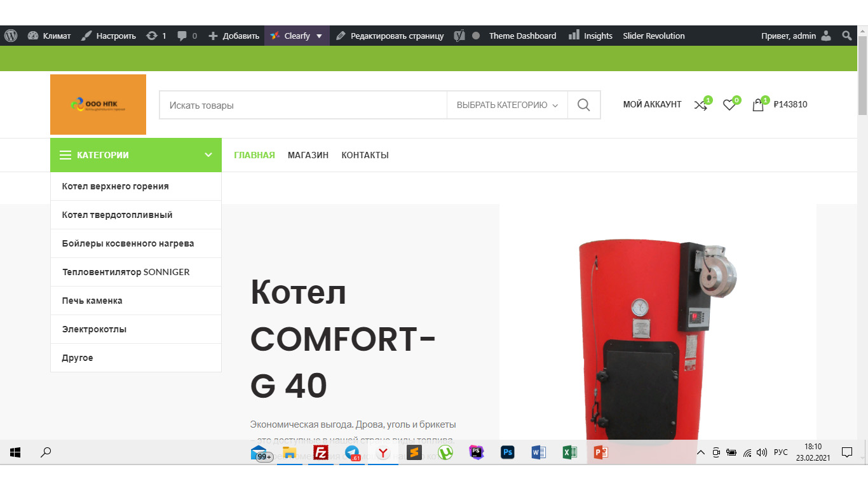Open the Привет, admin account menu
The height and width of the screenshot is (488, 868).
pyautogui.click(x=796, y=36)
